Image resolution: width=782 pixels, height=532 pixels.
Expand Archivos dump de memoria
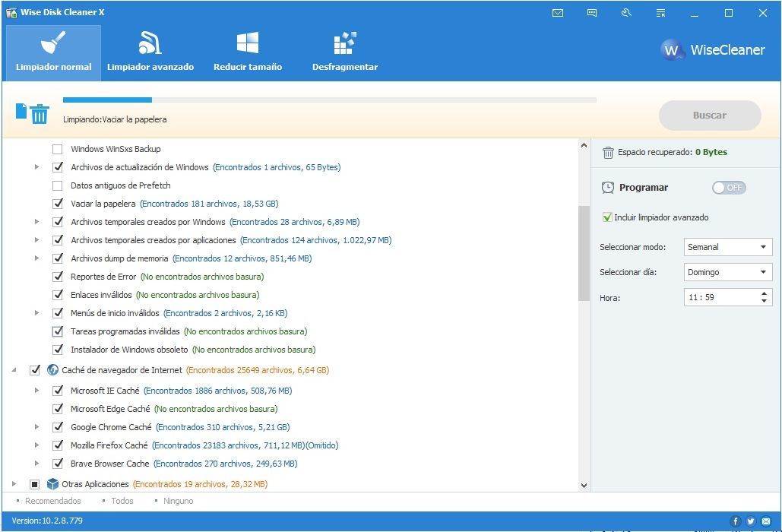pyautogui.click(x=37, y=258)
